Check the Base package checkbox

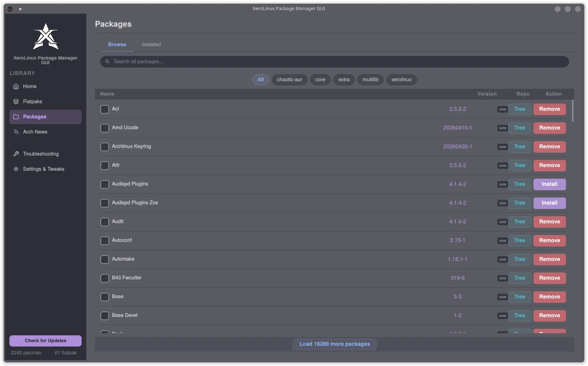tap(105, 297)
